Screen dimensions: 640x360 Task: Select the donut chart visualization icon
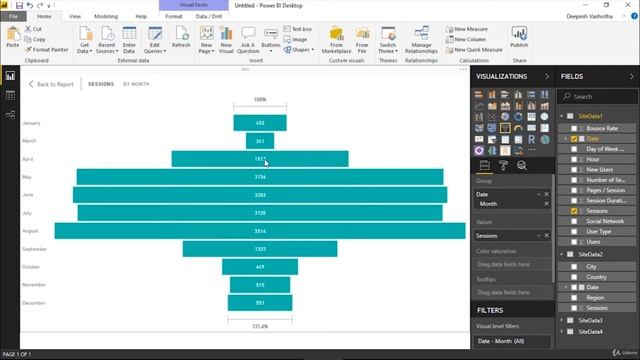tap(518, 117)
